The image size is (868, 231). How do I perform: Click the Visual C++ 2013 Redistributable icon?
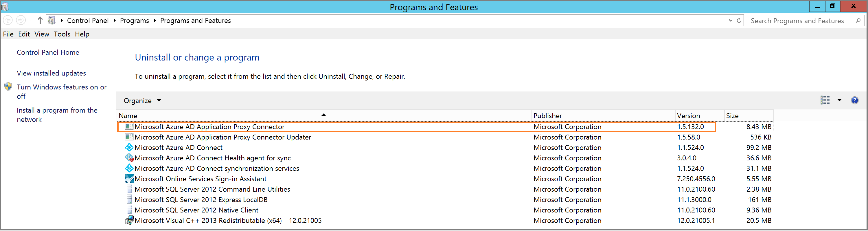129,221
